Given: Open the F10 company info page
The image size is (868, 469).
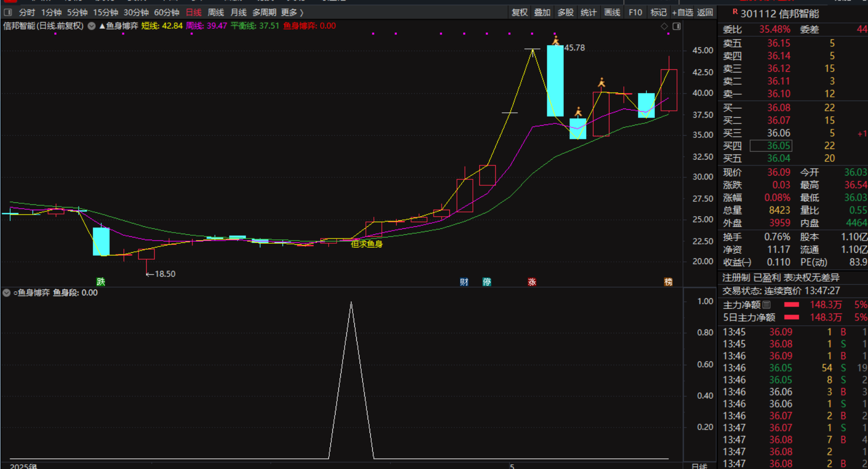Looking at the screenshot, I should tap(635, 12).
